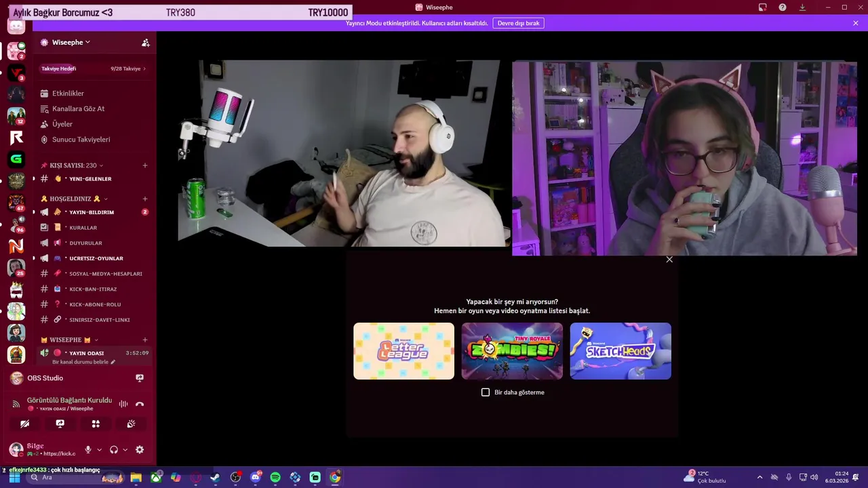Click the connection signal strength icon

16,404
